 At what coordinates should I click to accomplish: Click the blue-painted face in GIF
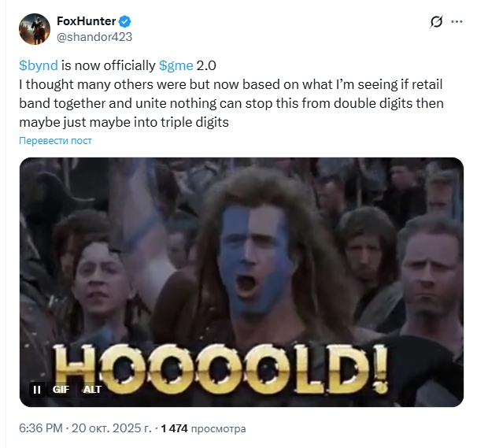tap(254, 259)
